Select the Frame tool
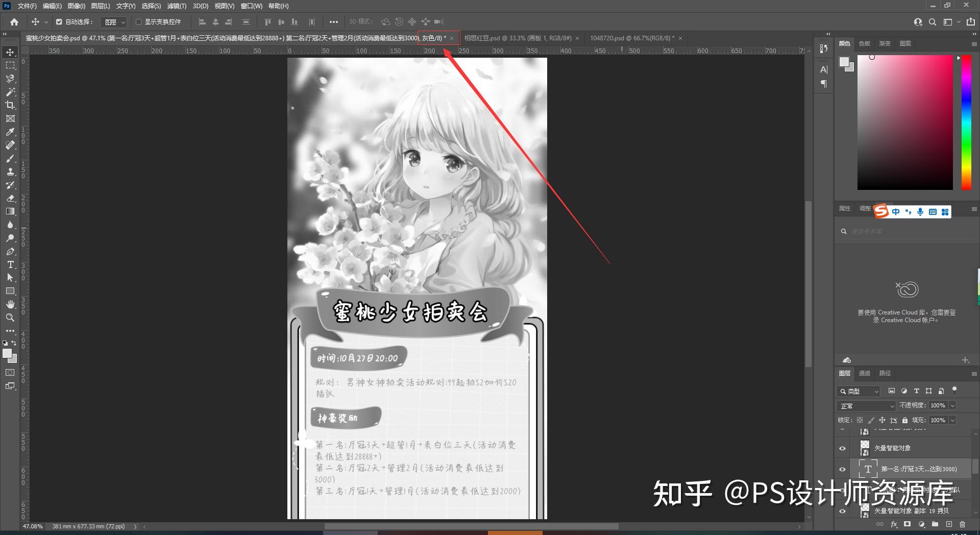Viewport: 980px width, 535px height. click(10, 118)
